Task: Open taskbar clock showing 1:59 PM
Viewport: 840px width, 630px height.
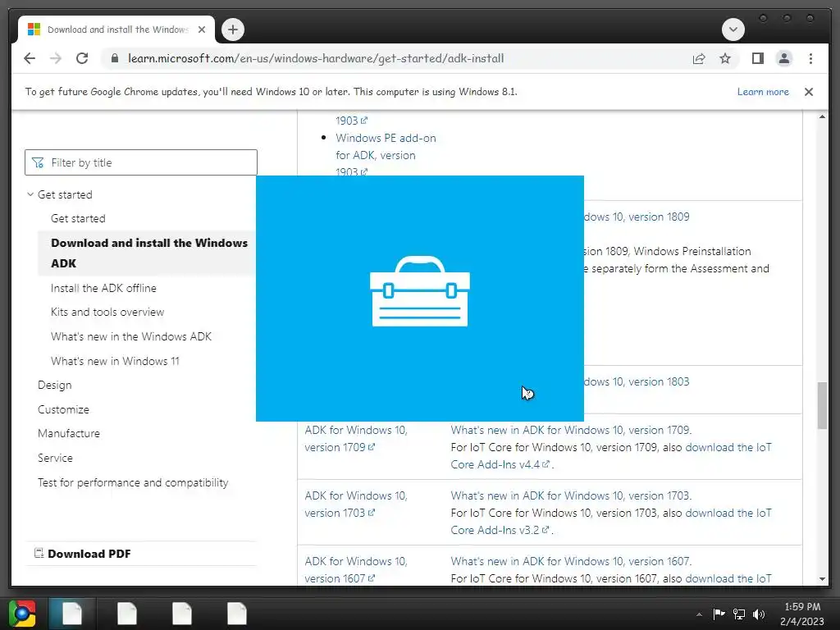Action: click(x=802, y=614)
